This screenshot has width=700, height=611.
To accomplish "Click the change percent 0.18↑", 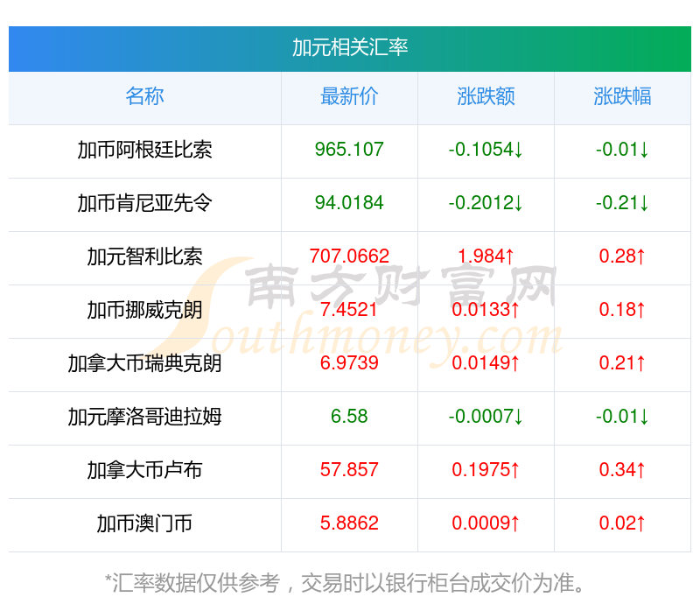I will [x=622, y=310].
